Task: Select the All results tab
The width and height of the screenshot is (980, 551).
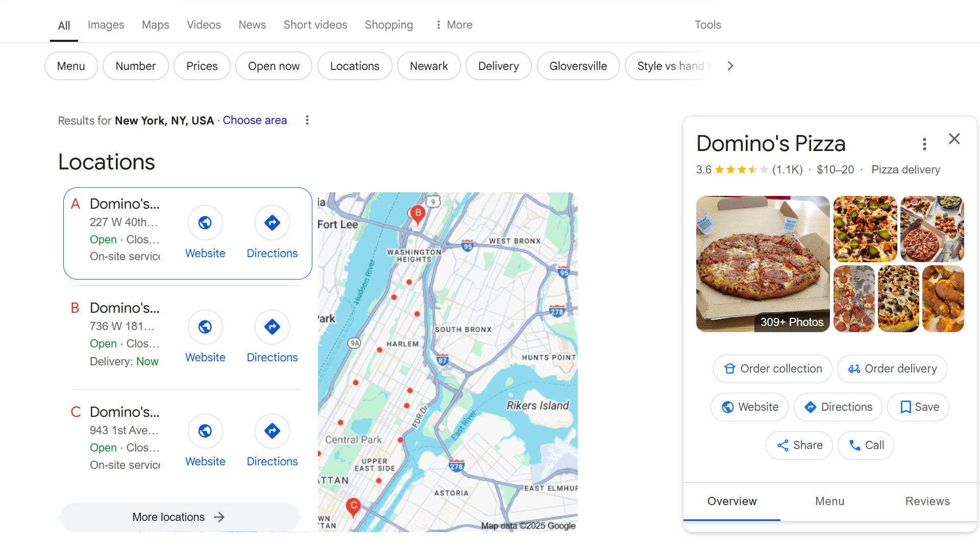Action: tap(64, 26)
